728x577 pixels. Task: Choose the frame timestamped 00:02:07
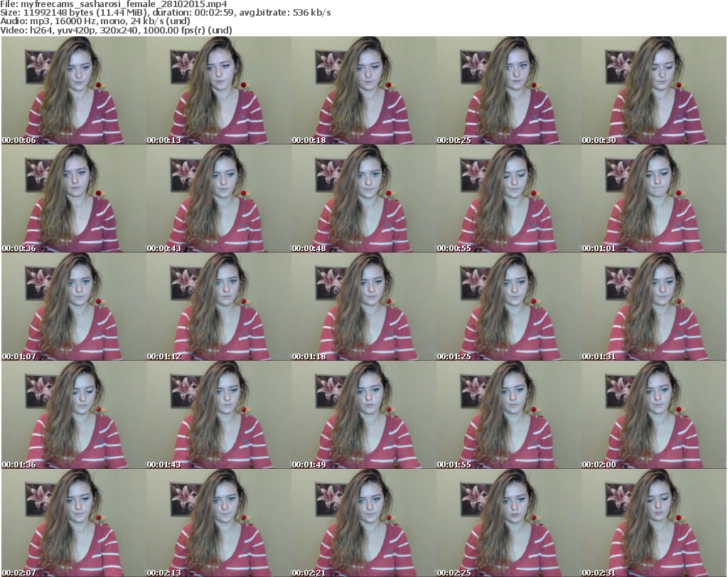click(74, 523)
